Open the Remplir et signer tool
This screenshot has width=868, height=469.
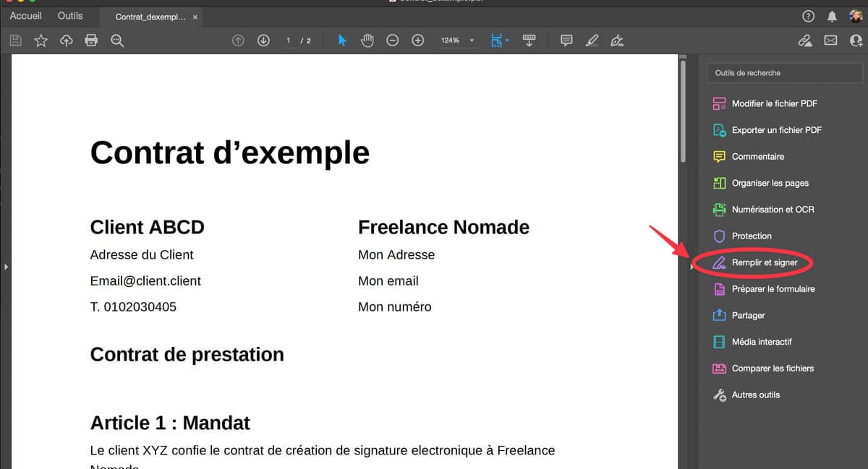point(764,263)
